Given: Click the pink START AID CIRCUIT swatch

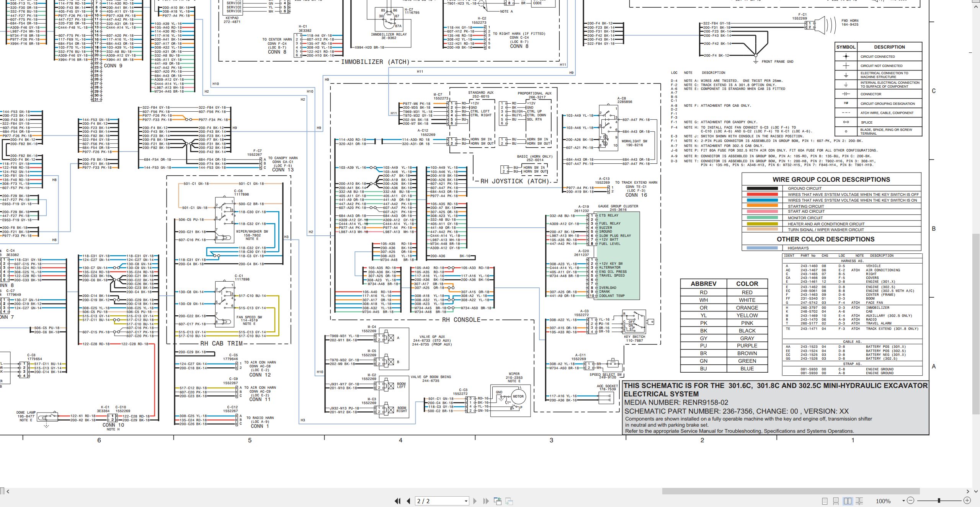Looking at the screenshot, I should click(x=762, y=211).
